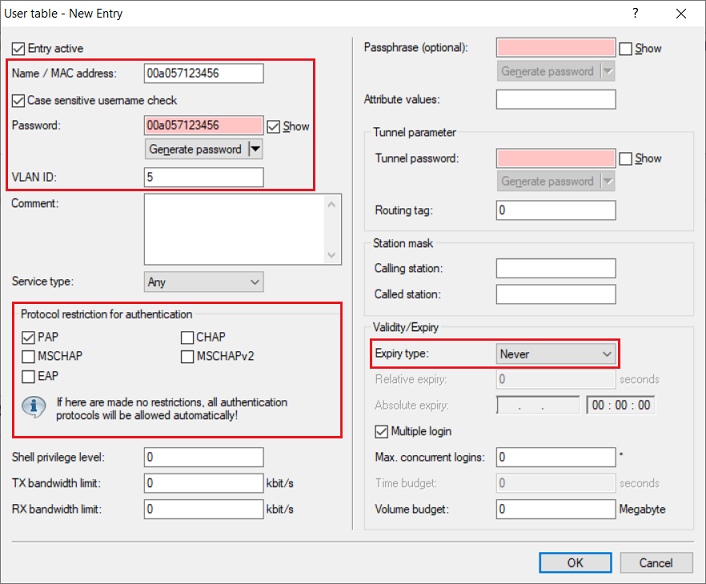Click the Routing tag input field
Image resolution: width=706 pixels, height=584 pixels.
555,210
